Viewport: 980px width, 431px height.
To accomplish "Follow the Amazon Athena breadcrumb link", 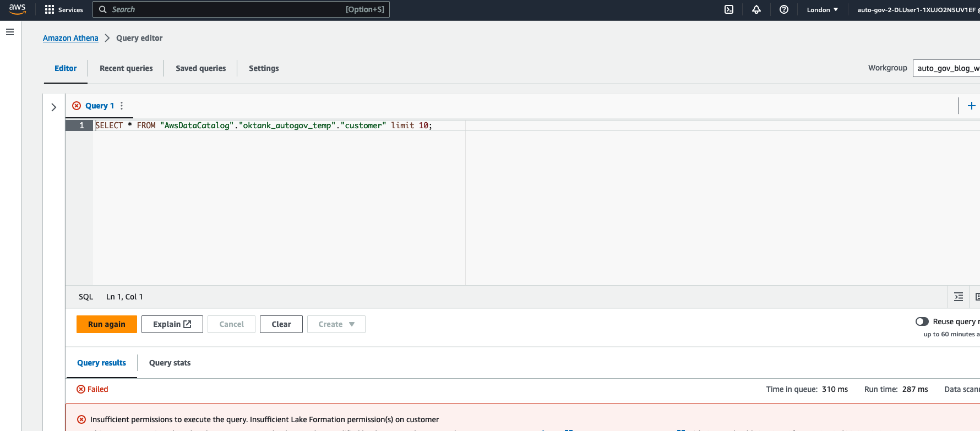I will tap(70, 38).
